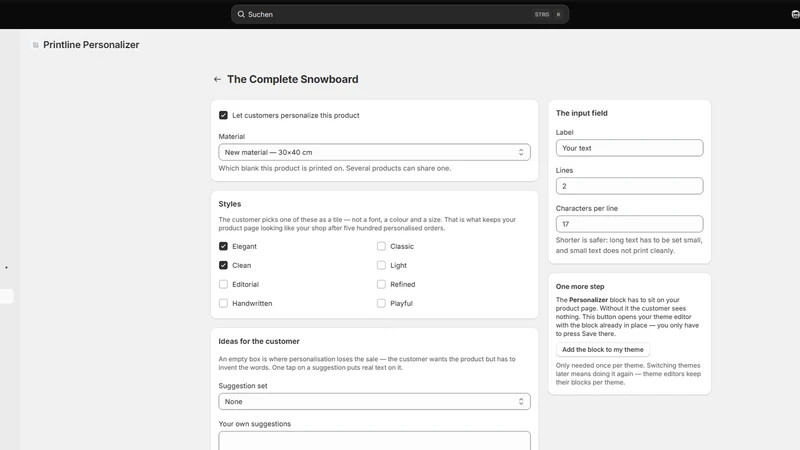Image resolution: width=800 pixels, height=450 pixels.
Task: Click the back arrow next to The Complete Snowboard
Action: pyautogui.click(x=217, y=79)
